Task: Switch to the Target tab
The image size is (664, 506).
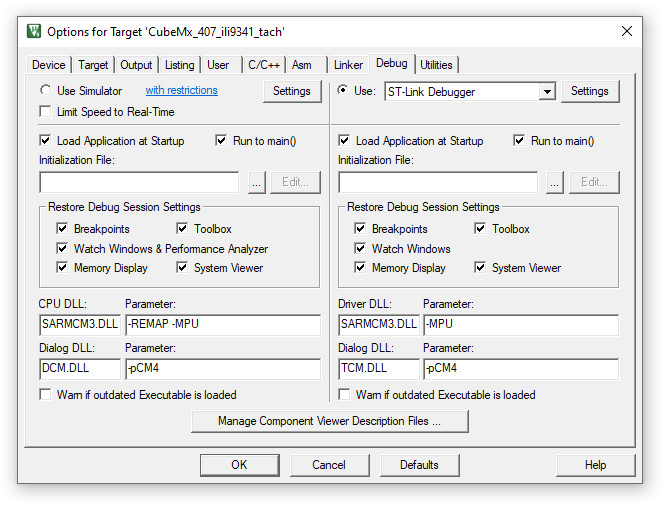Action: [93, 65]
